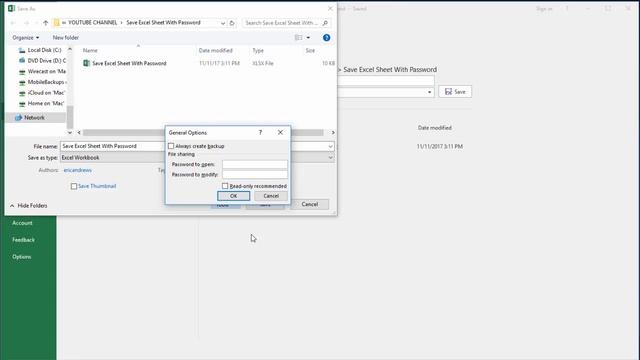Close the General Options dialog

pos(280,132)
